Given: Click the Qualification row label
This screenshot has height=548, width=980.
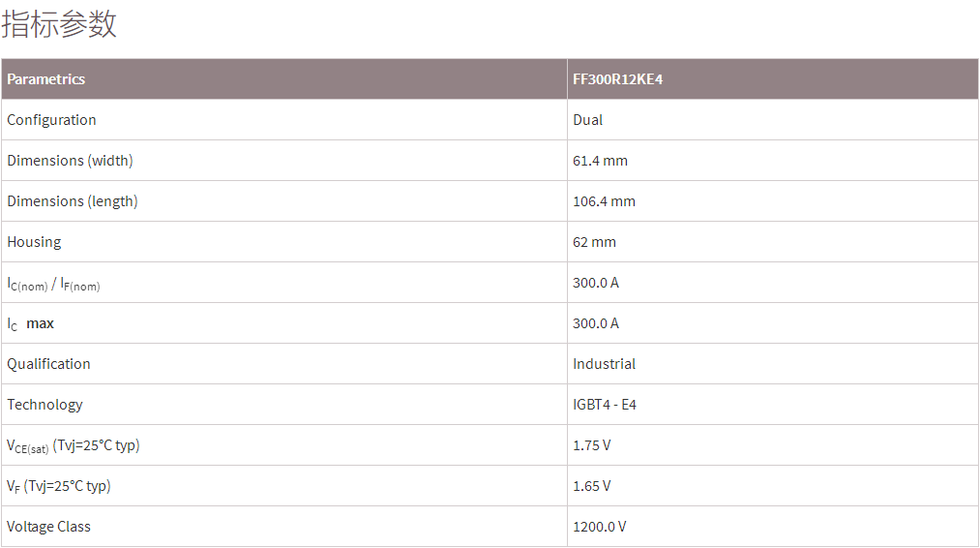Looking at the screenshot, I should tap(49, 364).
